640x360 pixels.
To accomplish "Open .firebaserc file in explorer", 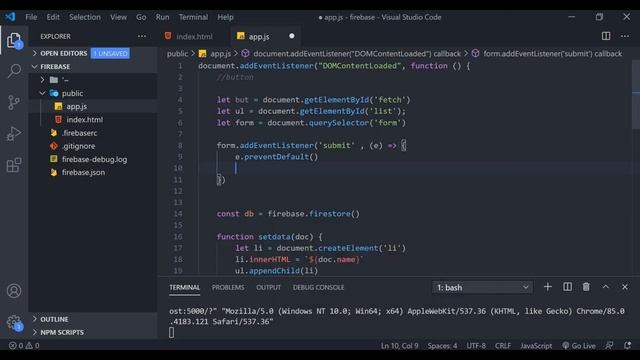I will [93, 133].
